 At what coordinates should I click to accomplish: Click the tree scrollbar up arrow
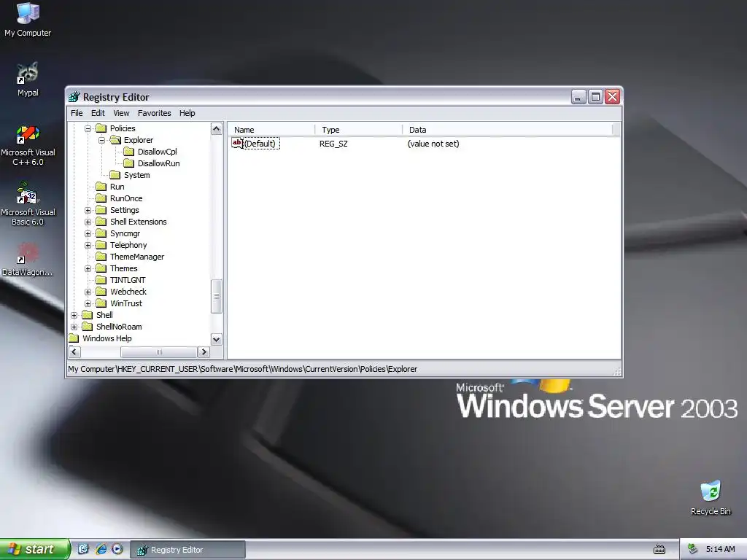click(216, 128)
